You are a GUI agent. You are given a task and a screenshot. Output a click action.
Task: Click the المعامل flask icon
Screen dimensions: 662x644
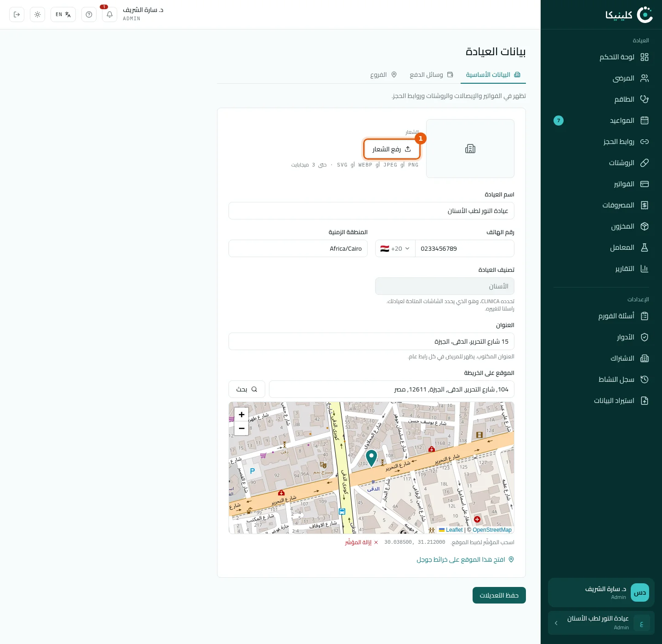coord(645,247)
